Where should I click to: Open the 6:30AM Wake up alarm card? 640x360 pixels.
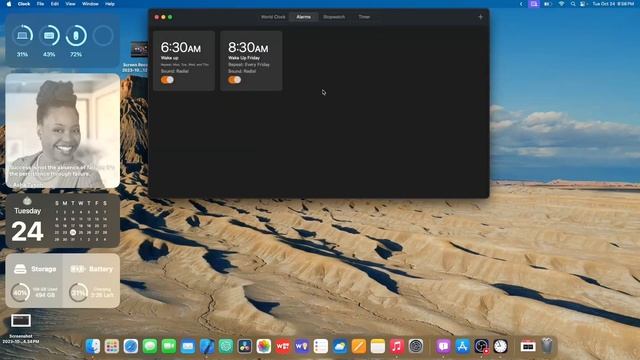184,60
